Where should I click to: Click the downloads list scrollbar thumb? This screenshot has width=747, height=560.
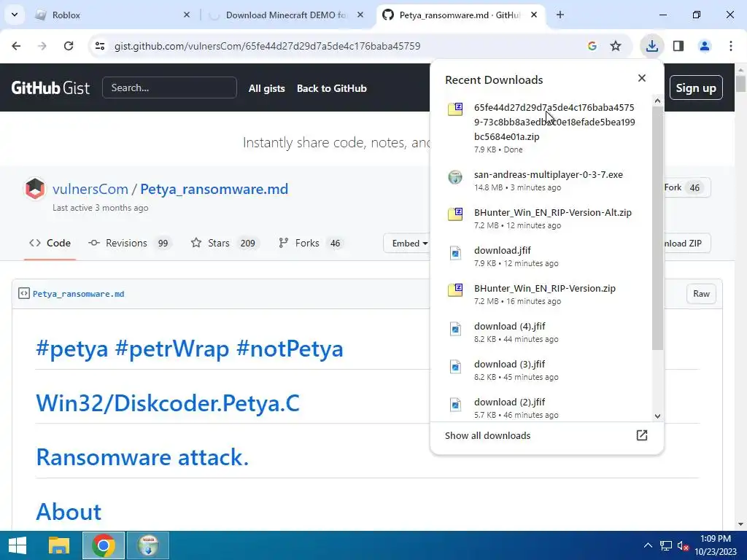tap(657, 227)
